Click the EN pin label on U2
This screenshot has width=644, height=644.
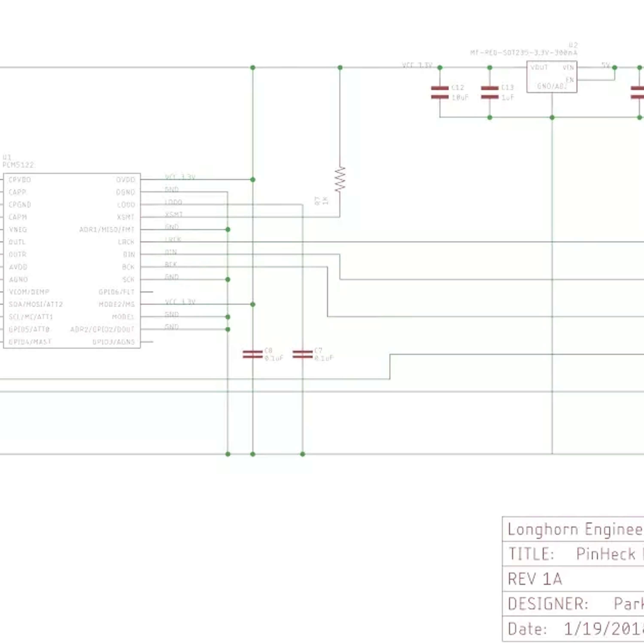(x=570, y=80)
